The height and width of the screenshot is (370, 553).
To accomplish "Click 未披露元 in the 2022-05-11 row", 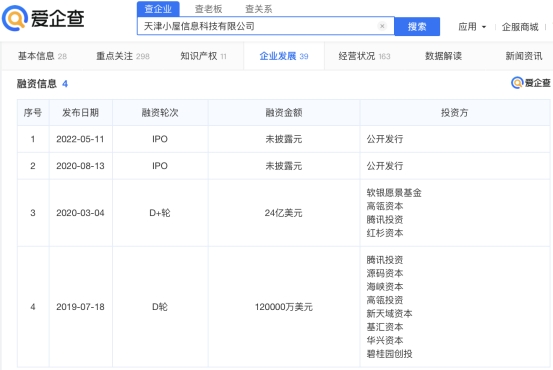I will pyautogui.click(x=284, y=139).
